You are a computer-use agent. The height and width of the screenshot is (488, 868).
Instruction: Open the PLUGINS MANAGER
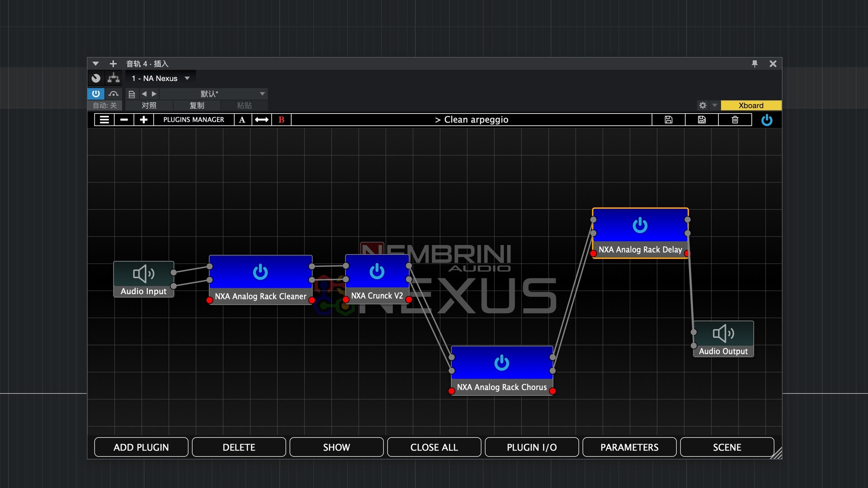[x=193, y=120]
